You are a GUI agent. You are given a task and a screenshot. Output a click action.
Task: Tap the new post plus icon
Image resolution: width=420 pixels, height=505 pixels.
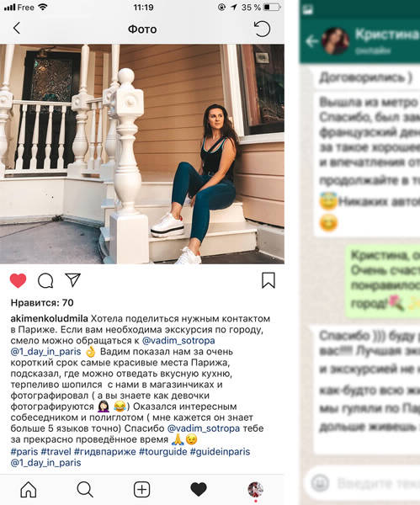(x=141, y=490)
